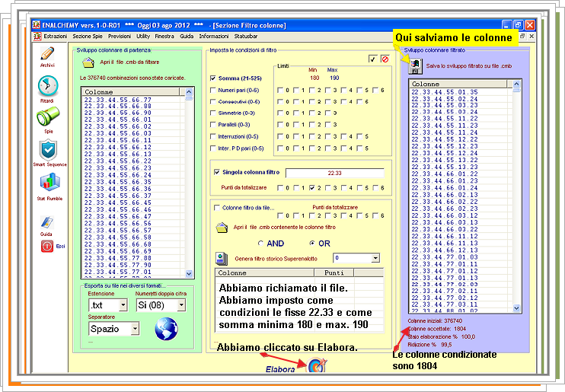Click the Esci exit icon
Screen dimensions: 565x392
pos(47,247)
